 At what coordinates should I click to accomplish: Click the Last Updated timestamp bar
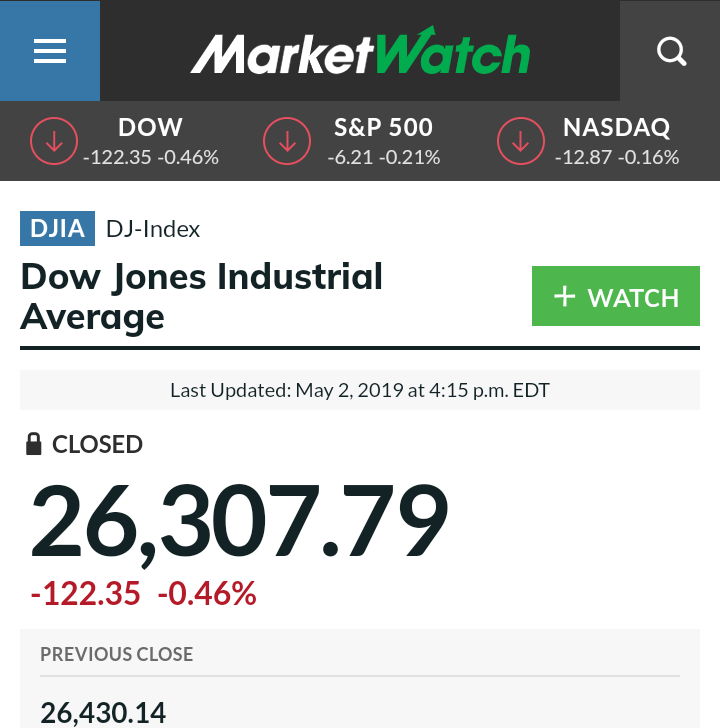[x=360, y=390]
